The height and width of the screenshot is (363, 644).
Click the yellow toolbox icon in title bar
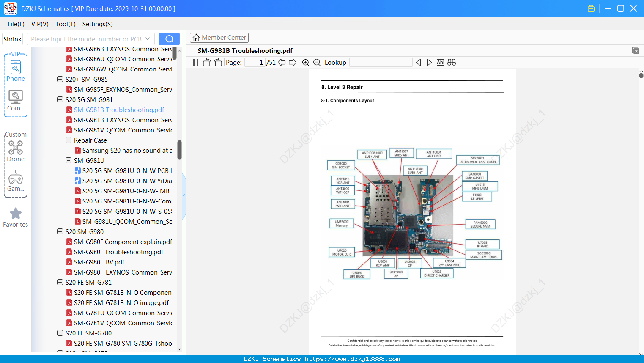point(591,8)
